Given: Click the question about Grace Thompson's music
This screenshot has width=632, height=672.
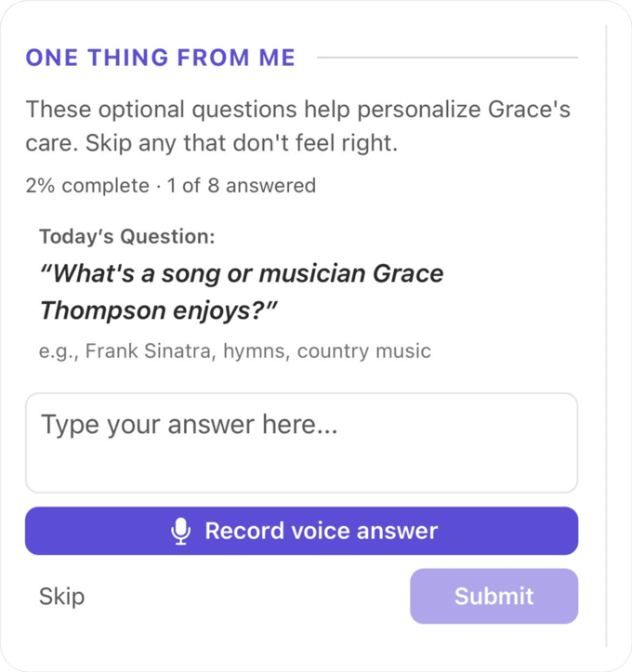Looking at the screenshot, I should click(242, 292).
